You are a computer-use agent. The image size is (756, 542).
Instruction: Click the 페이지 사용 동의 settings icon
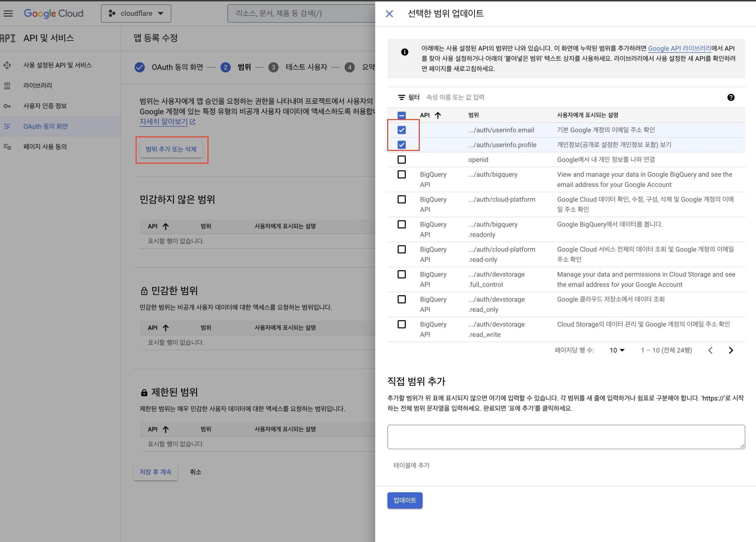[x=7, y=147]
